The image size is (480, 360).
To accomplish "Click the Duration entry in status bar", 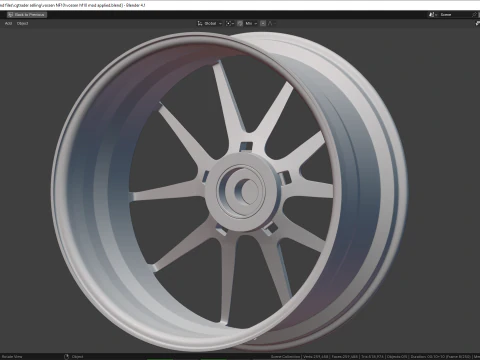I will coord(441,357).
